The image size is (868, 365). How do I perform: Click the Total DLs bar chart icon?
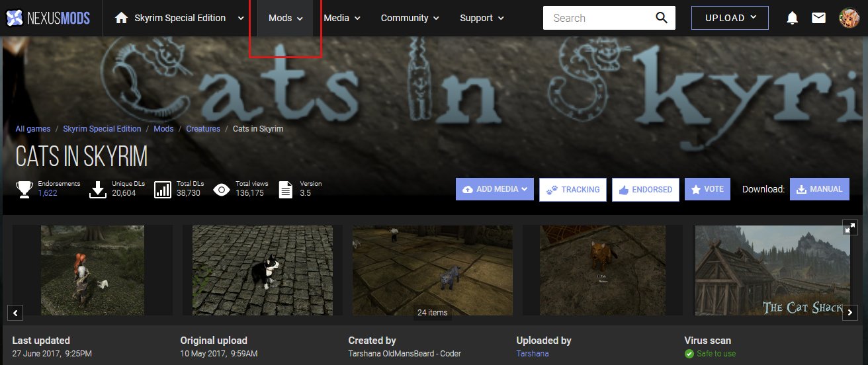tap(162, 190)
